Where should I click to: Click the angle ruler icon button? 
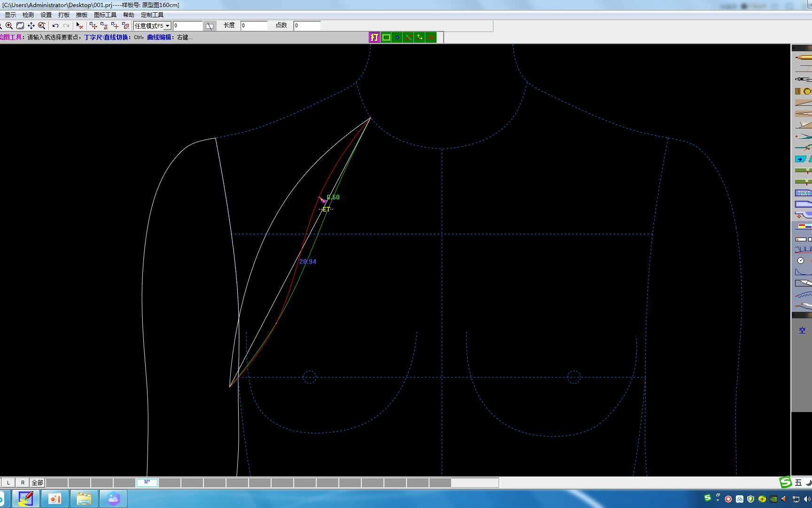[210, 26]
